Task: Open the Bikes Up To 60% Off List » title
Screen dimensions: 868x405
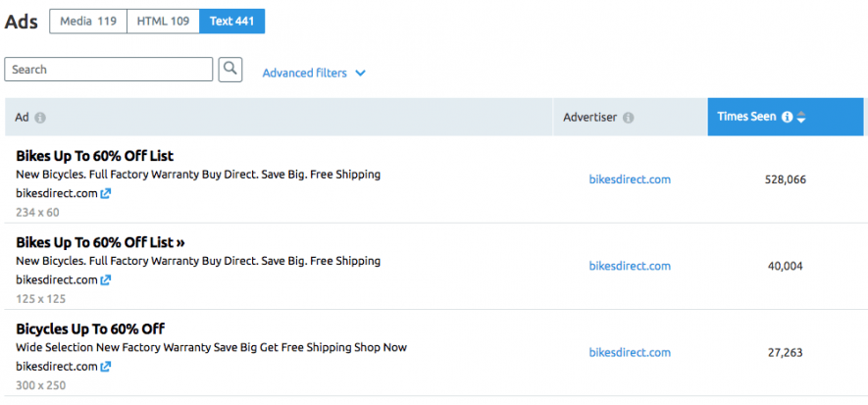Action: [100, 242]
